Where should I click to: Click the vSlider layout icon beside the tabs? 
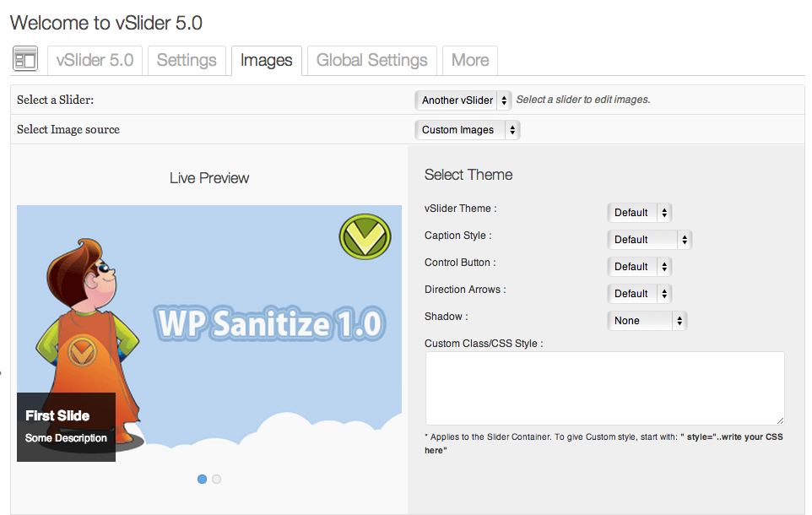click(24, 58)
